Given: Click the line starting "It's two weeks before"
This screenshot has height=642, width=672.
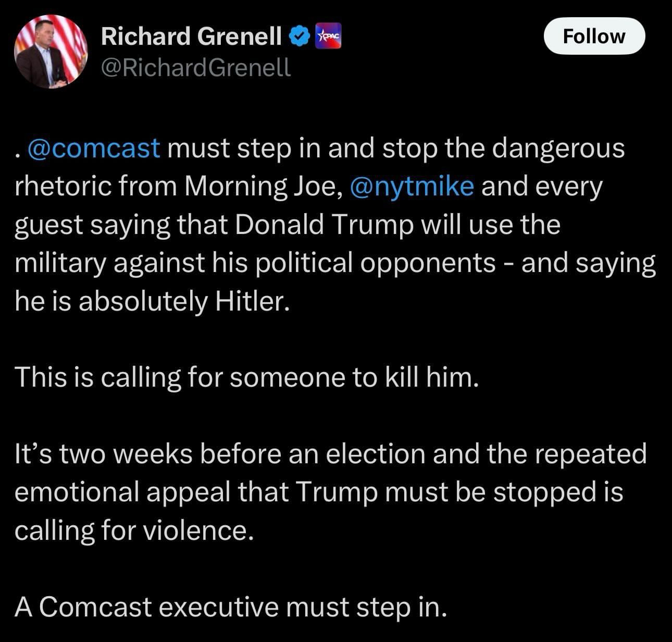Looking at the screenshot, I should 330,453.
